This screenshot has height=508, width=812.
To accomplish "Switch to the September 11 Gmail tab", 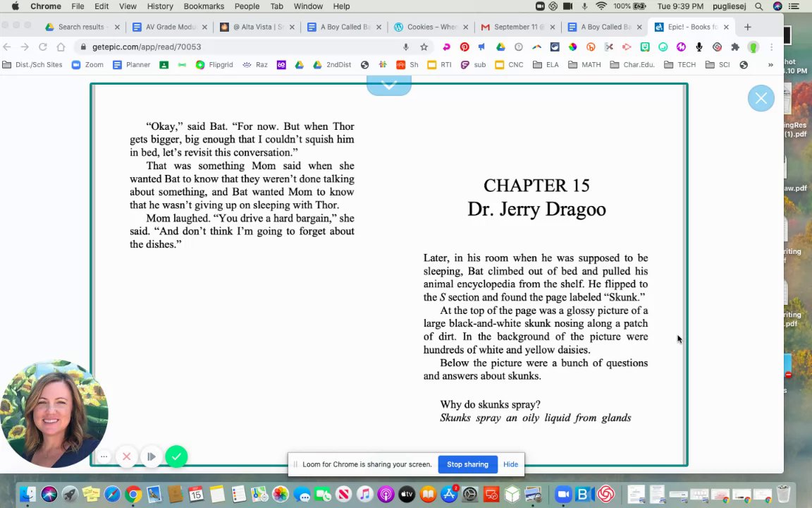I will coord(518,27).
